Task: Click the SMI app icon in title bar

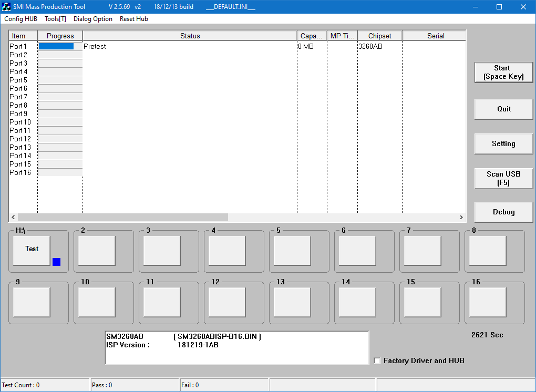Action: [x=6, y=6]
